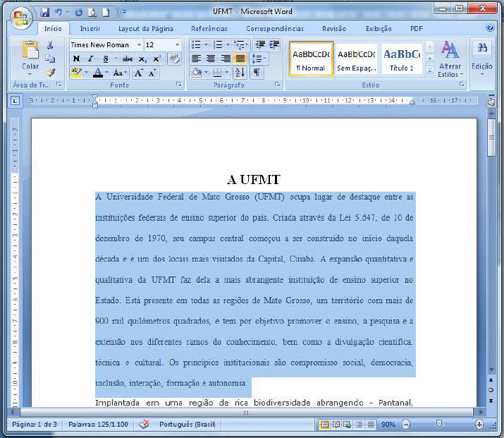Expand numbering list dropdown arrow
The height and width of the screenshot is (438, 504).
pyautogui.click(x=228, y=44)
